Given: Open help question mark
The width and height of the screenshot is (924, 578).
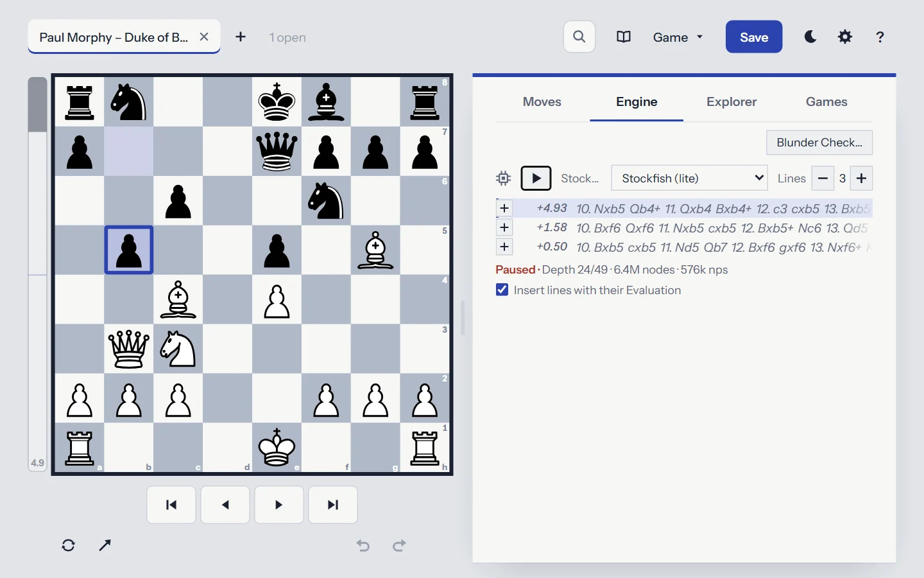Looking at the screenshot, I should 880,37.
